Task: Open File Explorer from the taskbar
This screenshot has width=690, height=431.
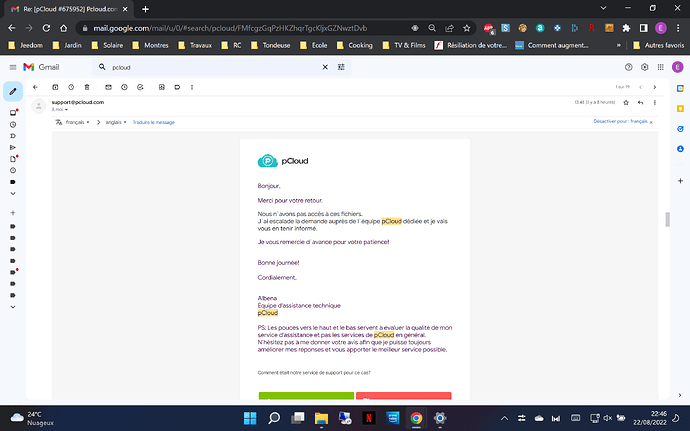Action: pyautogui.click(x=321, y=418)
